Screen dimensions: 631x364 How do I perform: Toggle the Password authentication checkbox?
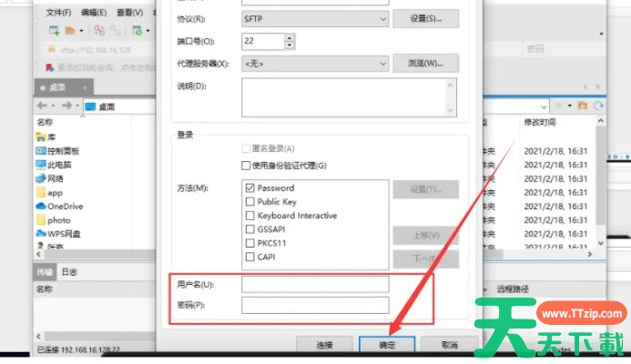(249, 187)
